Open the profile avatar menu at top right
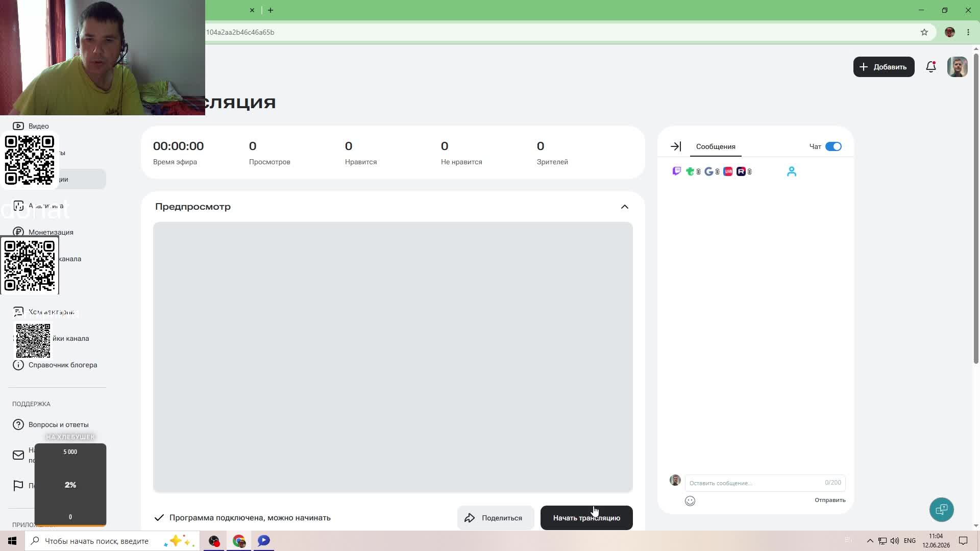 point(957,67)
